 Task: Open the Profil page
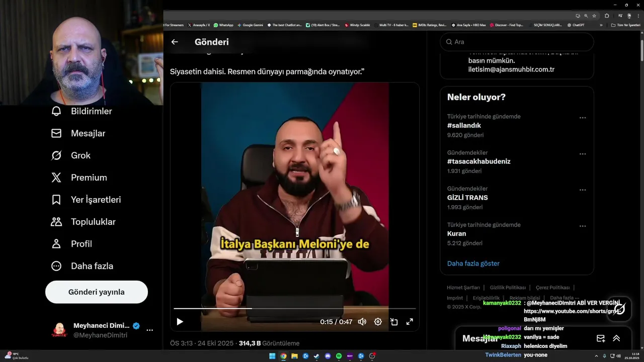pyautogui.click(x=71, y=244)
